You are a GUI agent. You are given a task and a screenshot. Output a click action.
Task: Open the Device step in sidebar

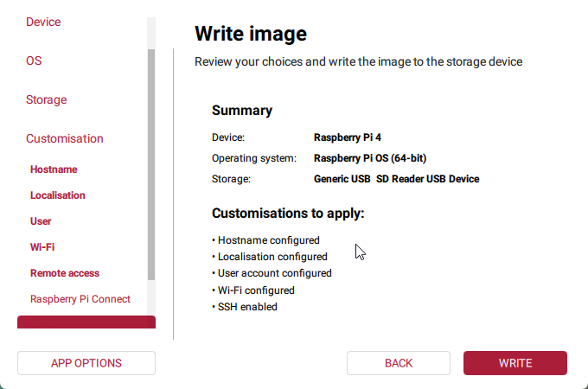[43, 22]
